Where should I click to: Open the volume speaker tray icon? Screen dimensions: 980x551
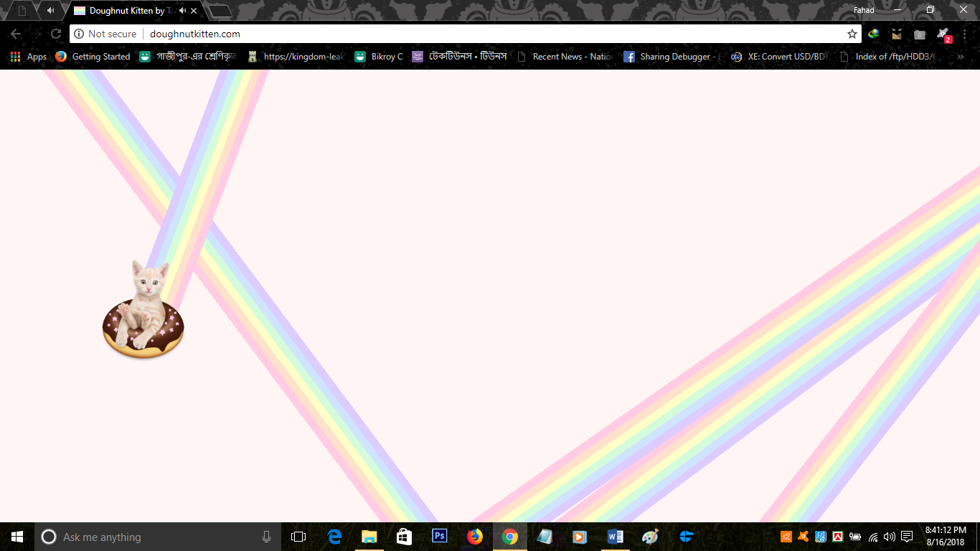point(890,537)
